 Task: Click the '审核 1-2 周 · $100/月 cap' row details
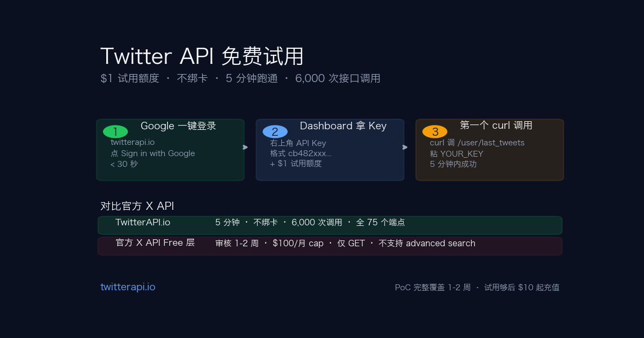[x=345, y=243]
